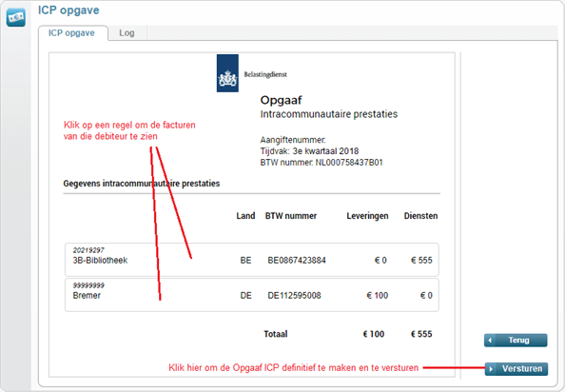
Task: Click debtor number 20219297
Action: (88, 250)
